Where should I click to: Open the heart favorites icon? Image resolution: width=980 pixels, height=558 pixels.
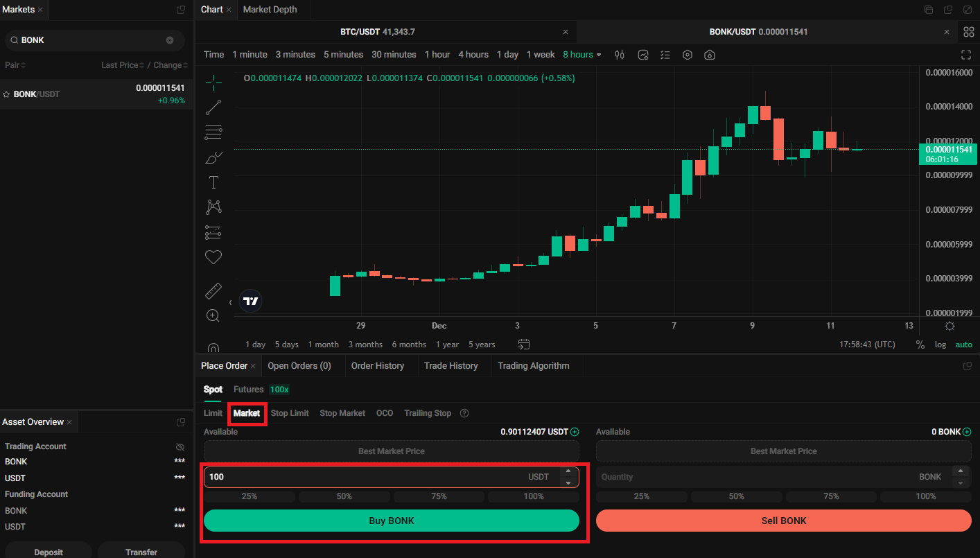point(213,256)
